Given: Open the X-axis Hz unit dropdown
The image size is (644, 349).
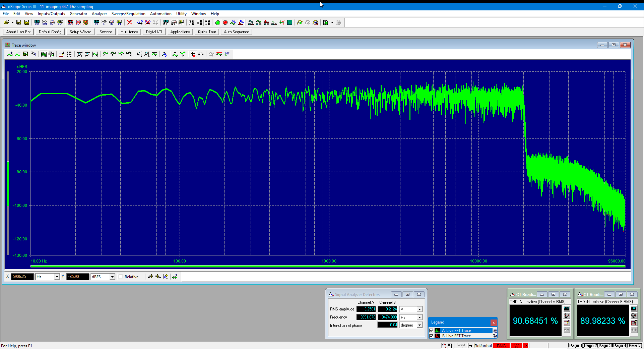Looking at the screenshot, I should tap(57, 277).
